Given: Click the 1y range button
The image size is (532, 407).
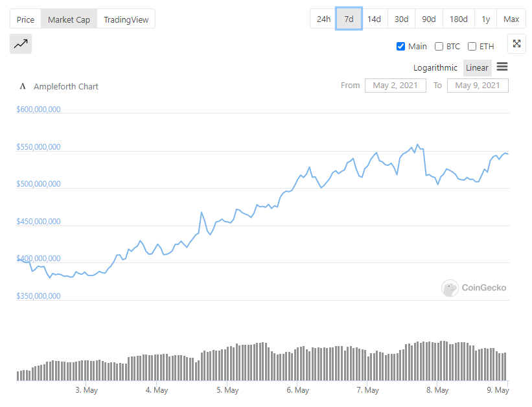Looking at the screenshot, I should (x=486, y=19).
